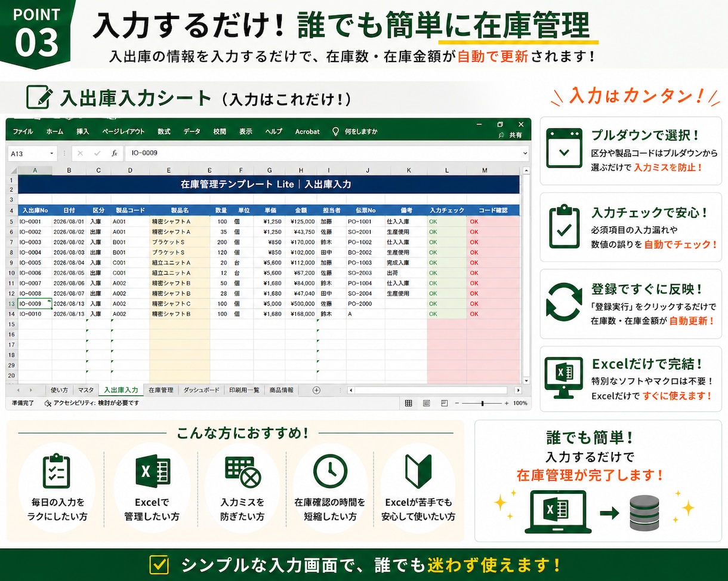
Task: Click the プルダウンで選択 dropdown window icon
Action: point(564,148)
